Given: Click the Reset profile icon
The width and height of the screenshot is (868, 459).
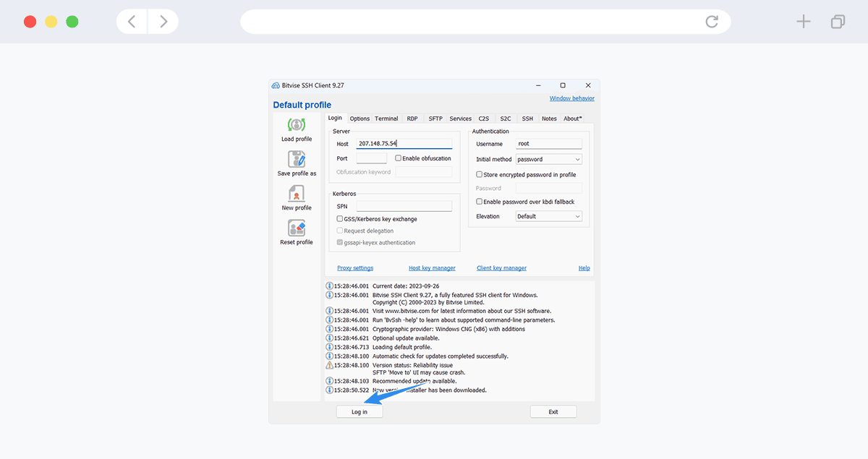Looking at the screenshot, I should [x=297, y=228].
